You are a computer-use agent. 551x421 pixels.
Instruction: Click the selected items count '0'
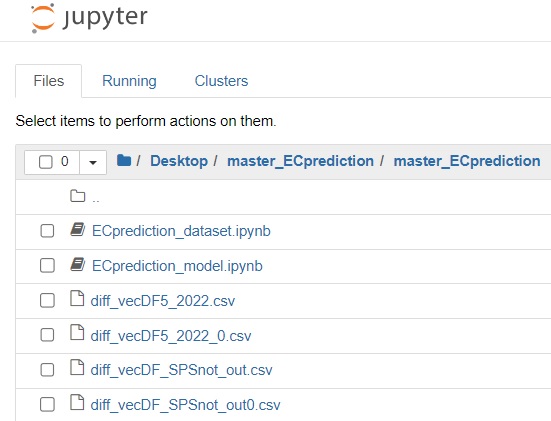point(65,161)
